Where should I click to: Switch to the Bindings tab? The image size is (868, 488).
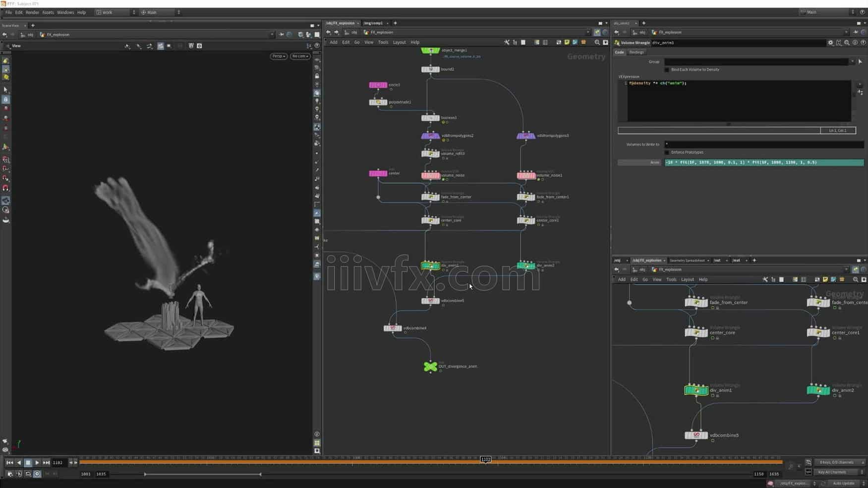[637, 52]
